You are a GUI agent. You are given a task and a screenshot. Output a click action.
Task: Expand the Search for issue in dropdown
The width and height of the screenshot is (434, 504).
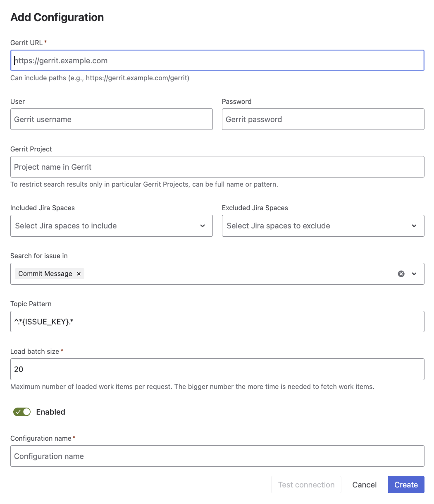pos(414,274)
